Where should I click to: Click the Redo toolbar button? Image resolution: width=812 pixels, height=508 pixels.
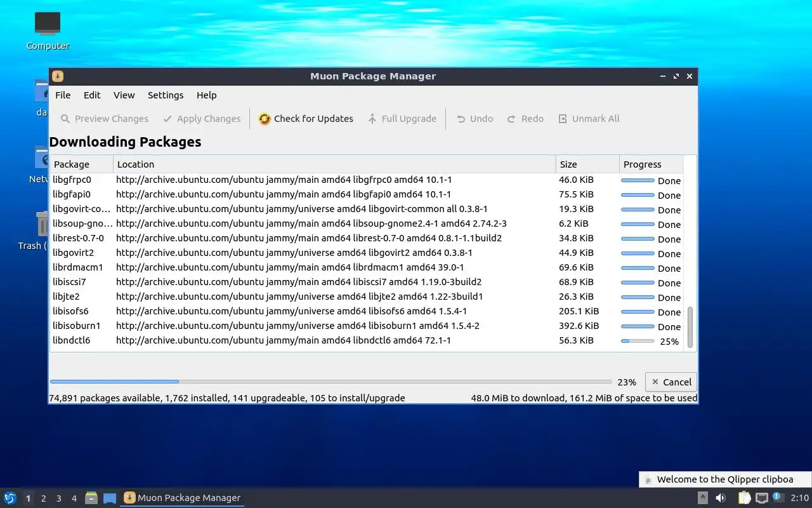[x=525, y=119]
